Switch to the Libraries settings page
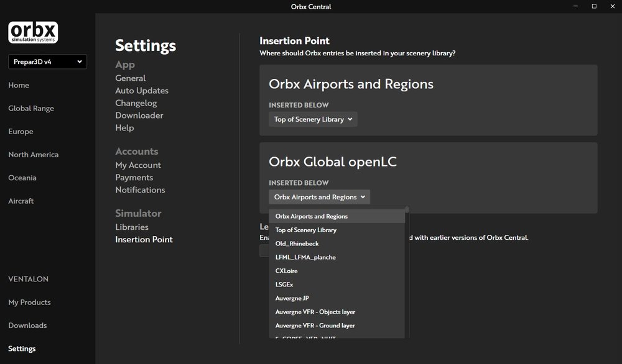Screen dimensions: 622x364 tap(132, 227)
